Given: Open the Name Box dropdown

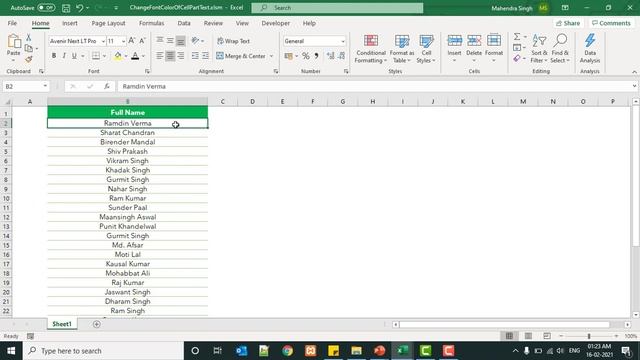Looking at the screenshot, I should coord(45,86).
